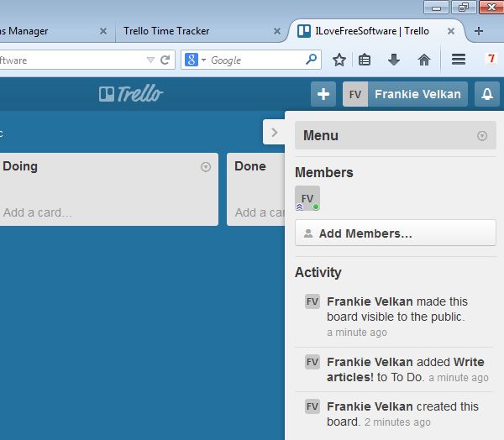Click FV avatar on 'added Write articles!' activity
Image resolution: width=504 pixels, height=440 pixels.
click(x=312, y=362)
